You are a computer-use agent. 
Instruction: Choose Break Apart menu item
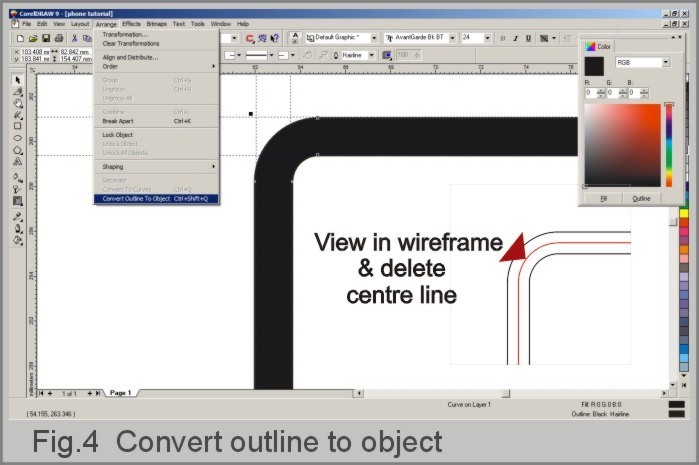(x=156, y=121)
